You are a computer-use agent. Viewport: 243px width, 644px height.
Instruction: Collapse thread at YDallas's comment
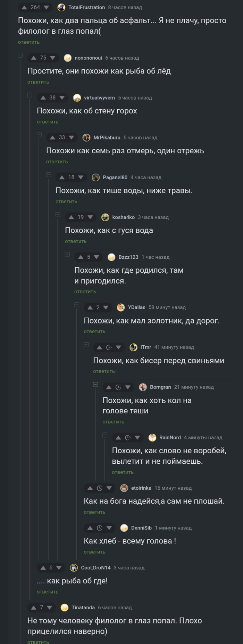(x=77, y=305)
